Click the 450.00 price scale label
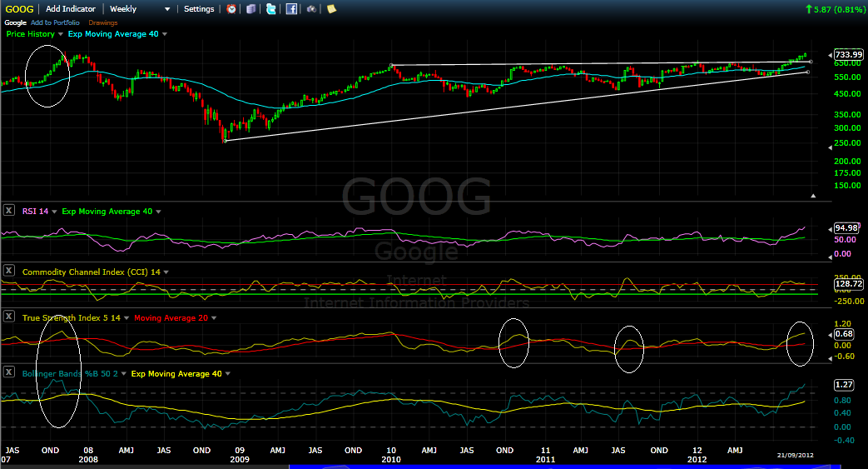Viewport: 868px width, 469px height. coord(847,93)
